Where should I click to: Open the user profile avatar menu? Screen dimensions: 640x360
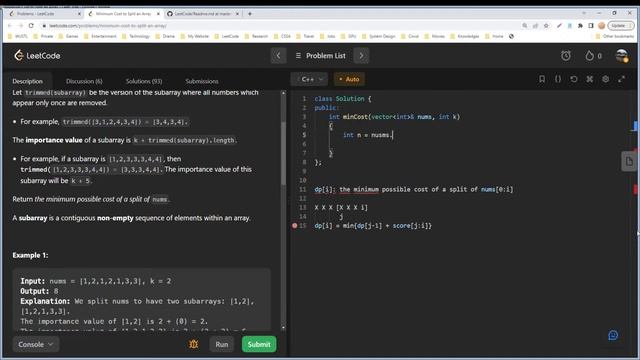(622, 56)
